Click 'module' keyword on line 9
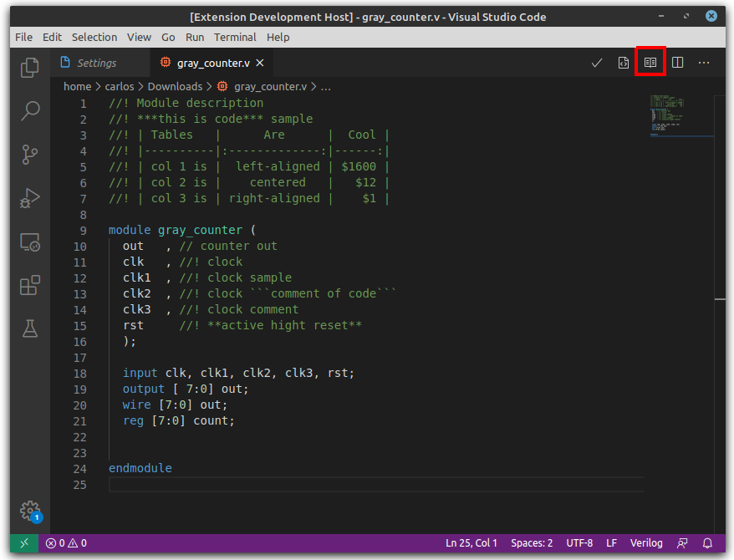This screenshot has width=734, height=560. (x=130, y=230)
